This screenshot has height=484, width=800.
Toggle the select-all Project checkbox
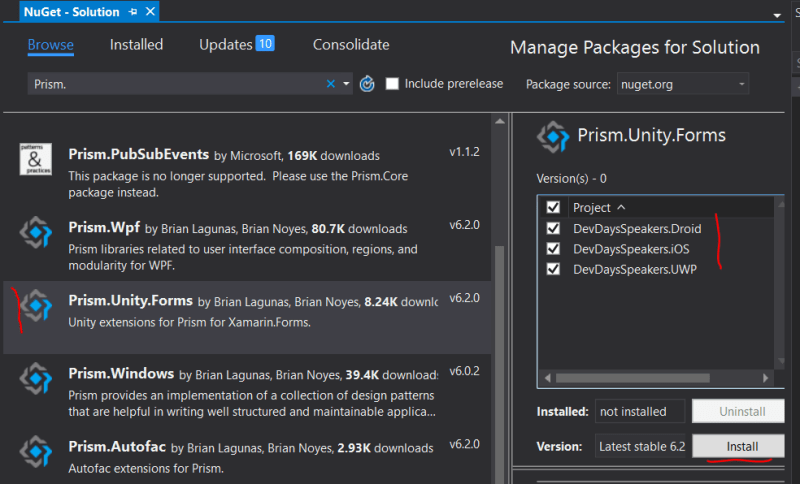pyautogui.click(x=553, y=207)
